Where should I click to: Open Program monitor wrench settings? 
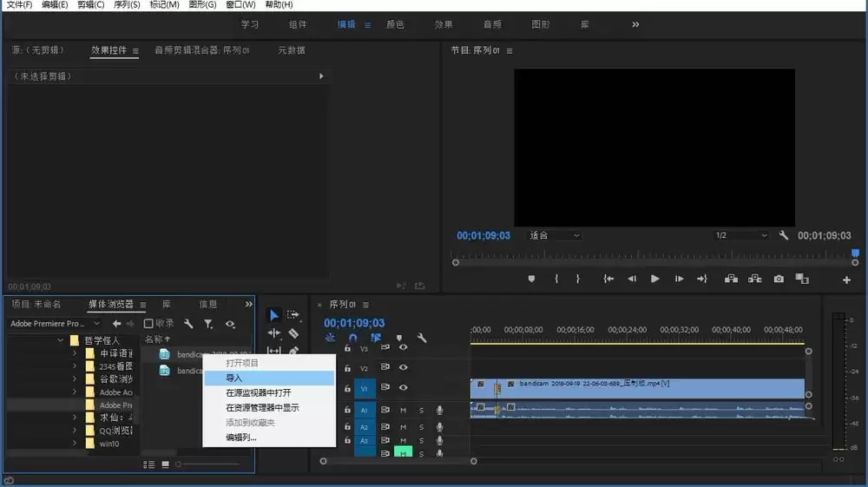click(x=783, y=235)
